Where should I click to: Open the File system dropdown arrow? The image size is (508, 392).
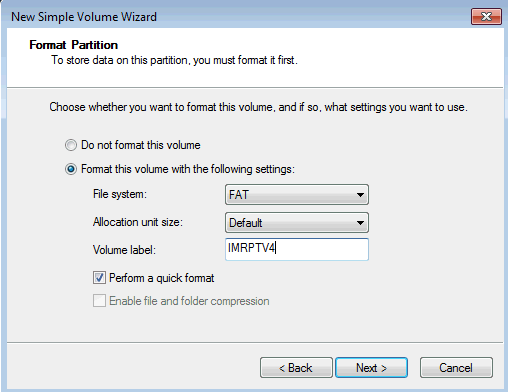(360, 195)
